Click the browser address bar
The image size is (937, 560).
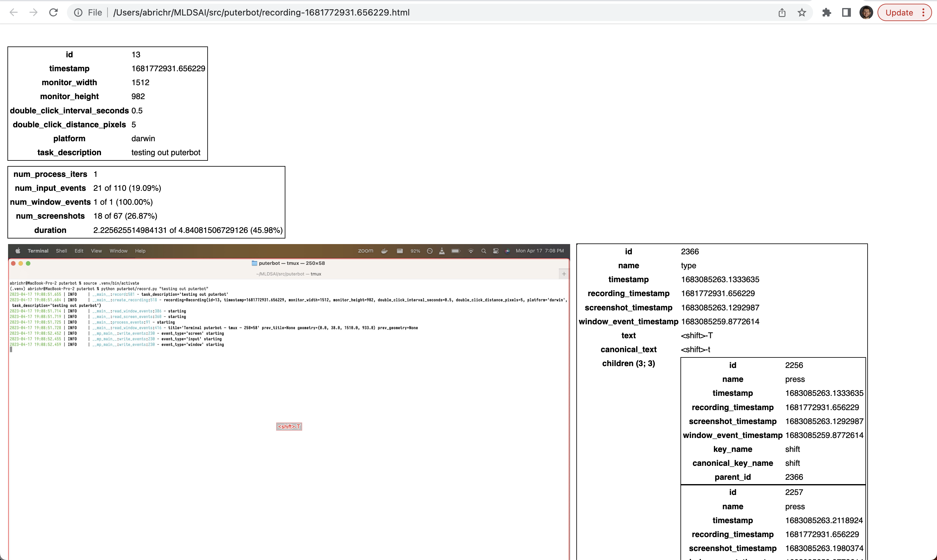click(x=264, y=12)
